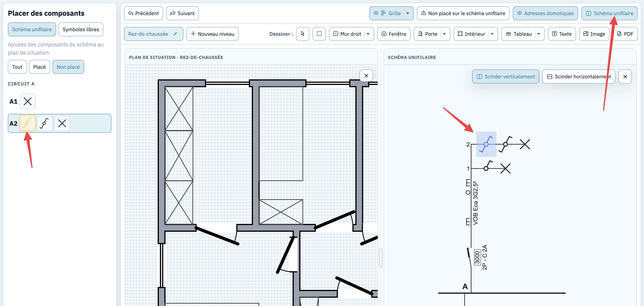Select the Fenêtre drawing tool
This screenshot has height=306, width=644.
pyautogui.click(x=394, y=34)
